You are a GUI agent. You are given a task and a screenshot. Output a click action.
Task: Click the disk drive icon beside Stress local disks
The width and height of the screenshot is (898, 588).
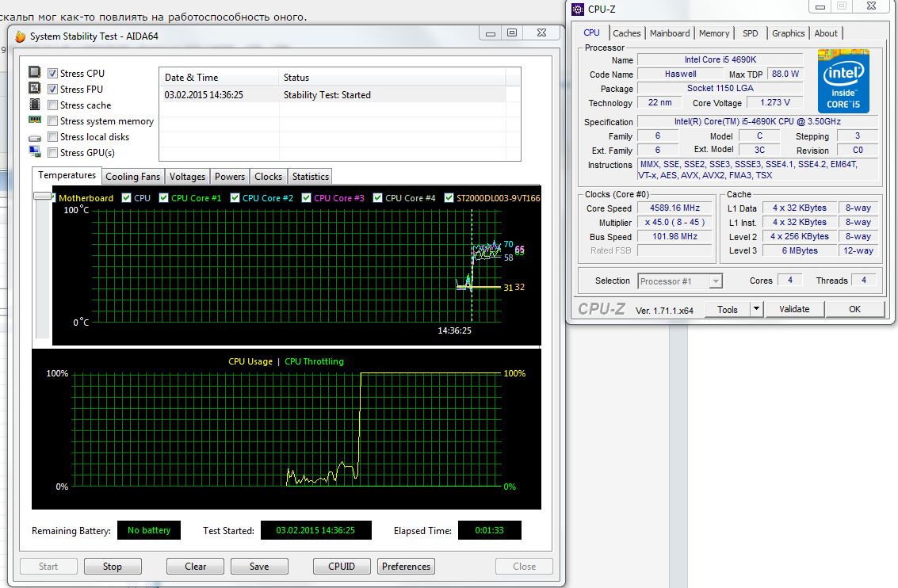pyautogui.click(x=35, y=138)
